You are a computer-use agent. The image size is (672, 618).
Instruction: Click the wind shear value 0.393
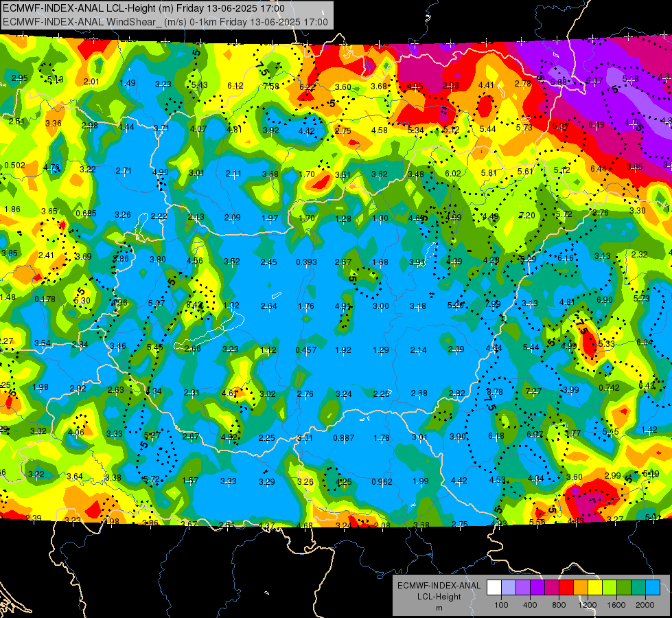tap(306, 262)
